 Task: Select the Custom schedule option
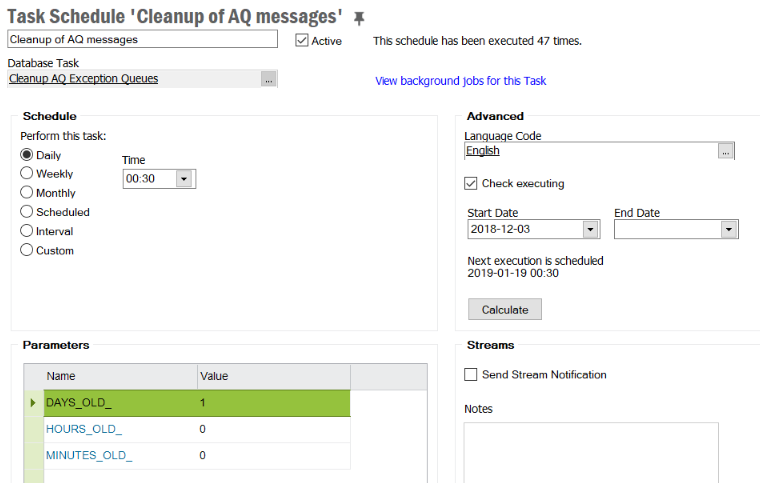point(27,250)
